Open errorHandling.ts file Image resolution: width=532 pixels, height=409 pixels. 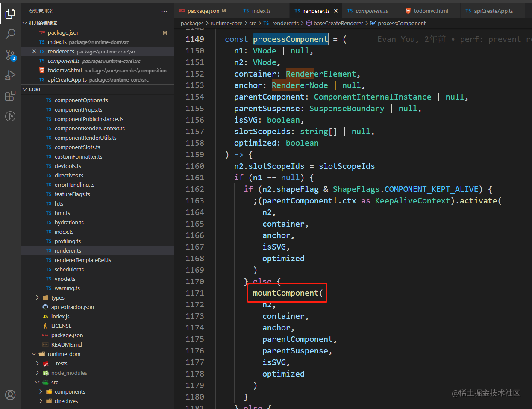click(x=74, y=185)
